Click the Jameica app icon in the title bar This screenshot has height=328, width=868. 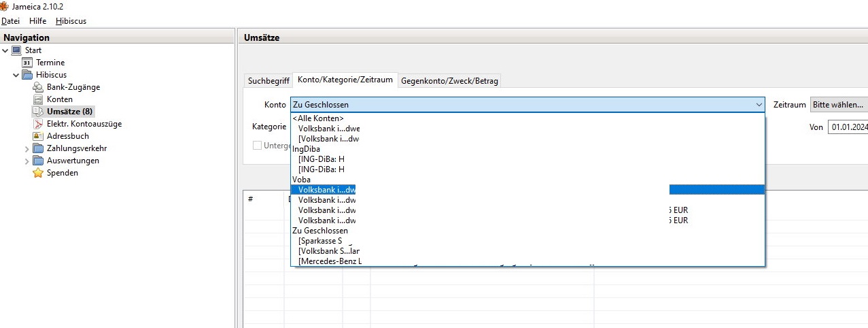[x=4, y=5]
